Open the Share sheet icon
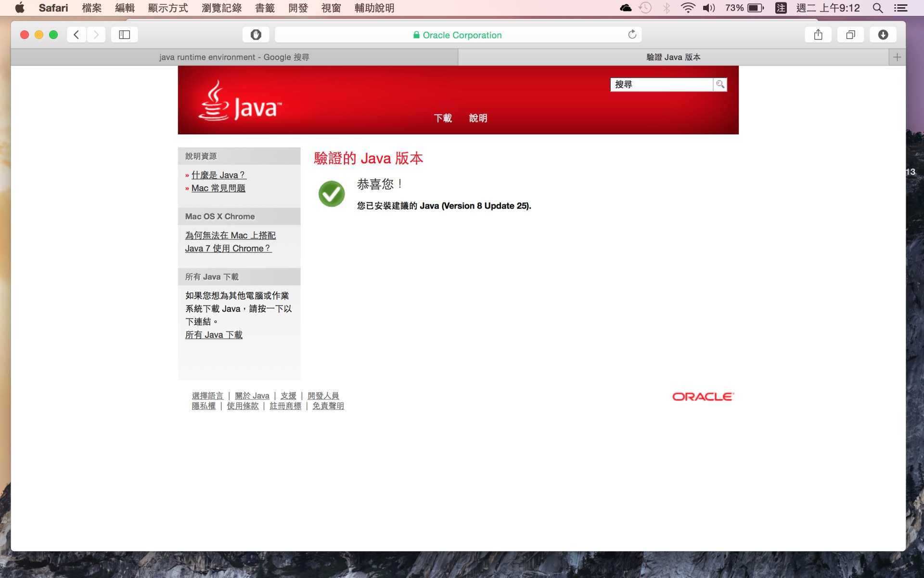This screenshot has width=924, height=578. pos(818,35)
